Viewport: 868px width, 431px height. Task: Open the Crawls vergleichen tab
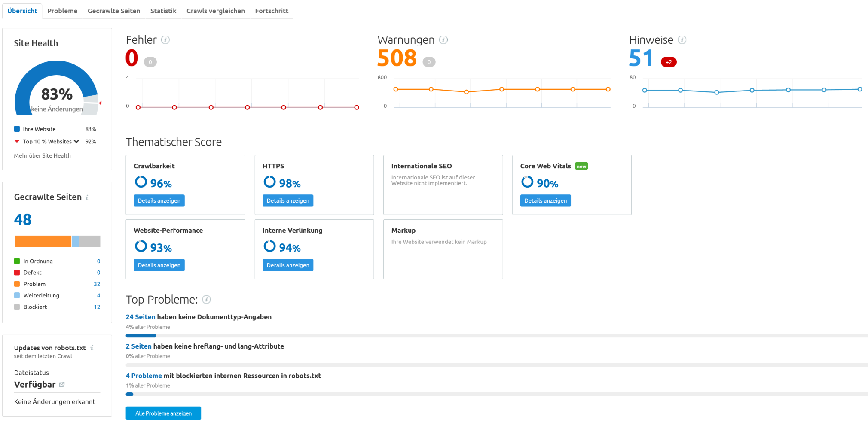[215, 11]
